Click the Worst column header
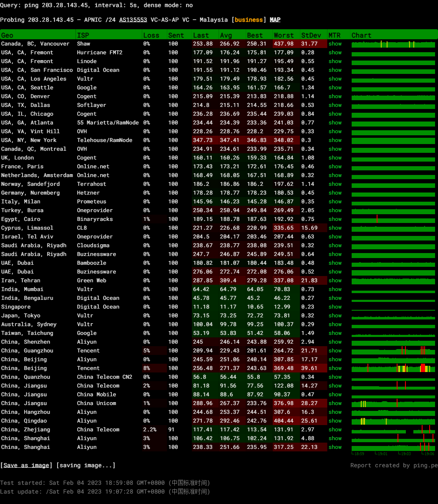The height and width of the screenshot is (504, 438). pos(284,35)
